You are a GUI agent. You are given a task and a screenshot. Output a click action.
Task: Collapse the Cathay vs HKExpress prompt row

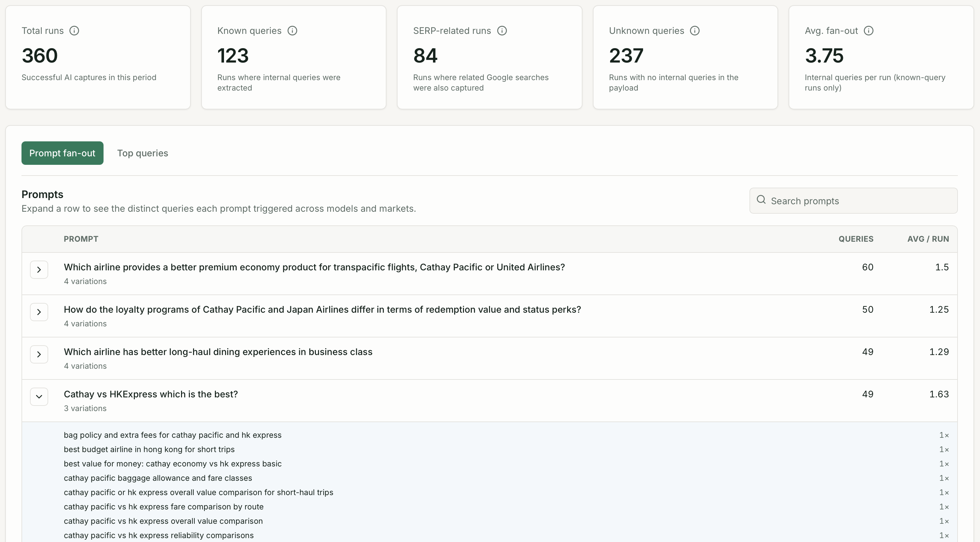[39, 396]
